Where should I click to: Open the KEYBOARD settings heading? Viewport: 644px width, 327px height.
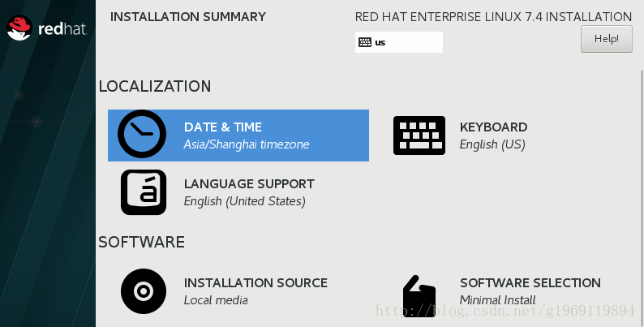coord(493,127)
